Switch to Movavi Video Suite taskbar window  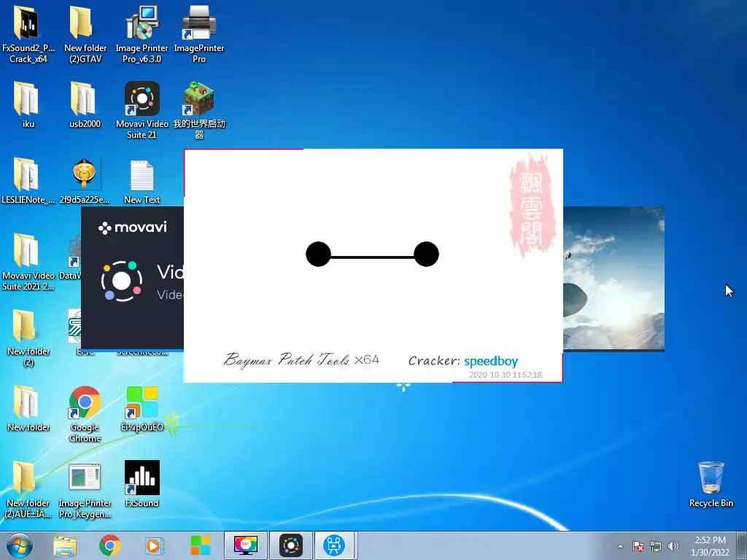click(291, 545)
